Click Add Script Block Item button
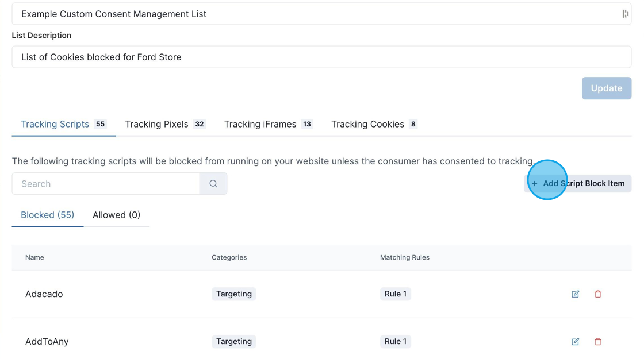The height and width of the screenshot is (359, 644). pos(577,183)
